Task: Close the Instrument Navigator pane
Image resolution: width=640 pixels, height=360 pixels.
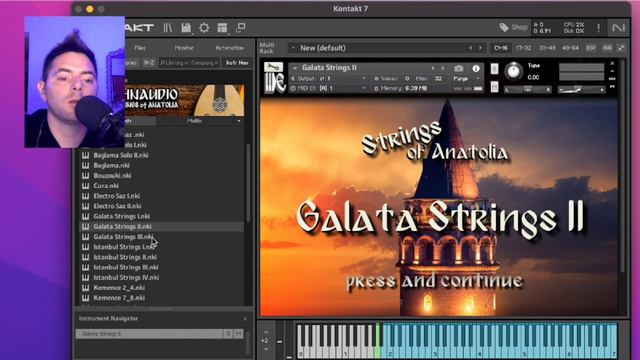Action: (245, 319)
